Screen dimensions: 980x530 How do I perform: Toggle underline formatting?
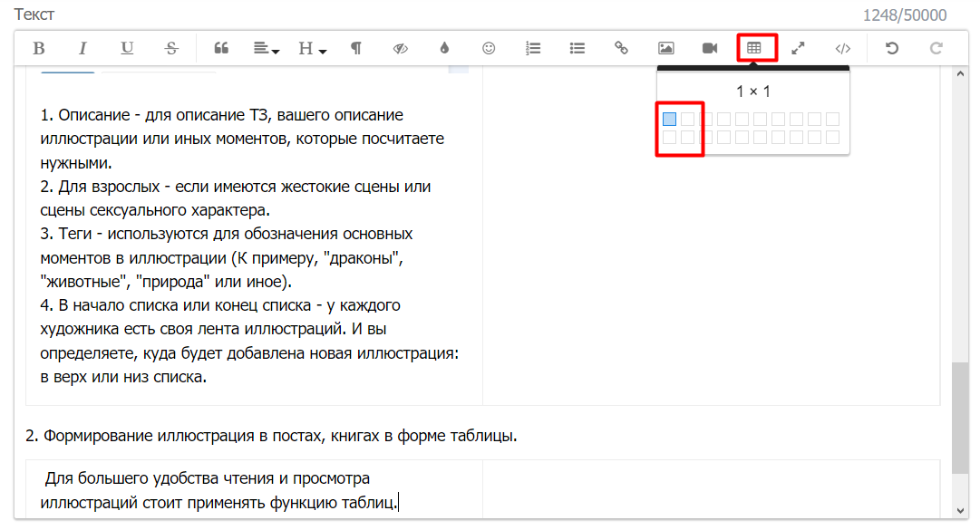tap(127, 49)
